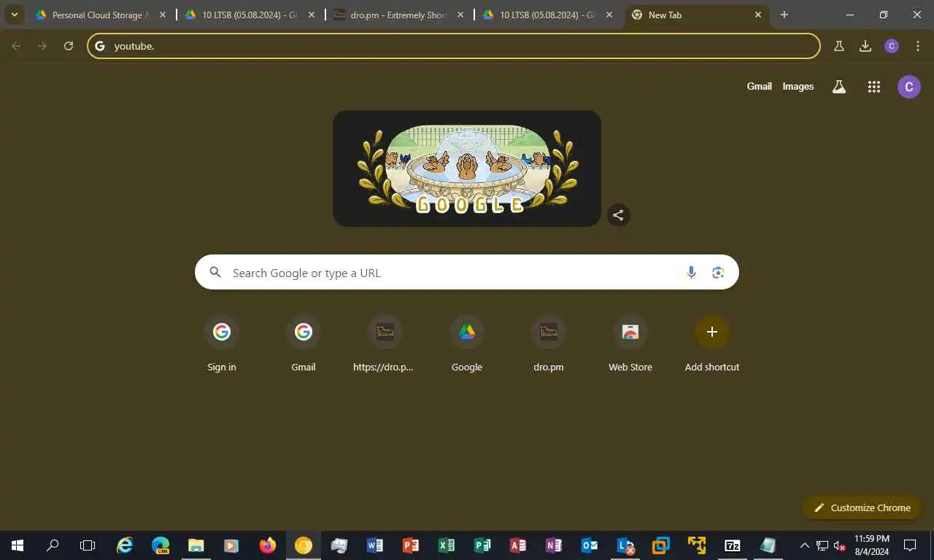Close the dro.pm tab
934x560 pixels.
[460, 15]
